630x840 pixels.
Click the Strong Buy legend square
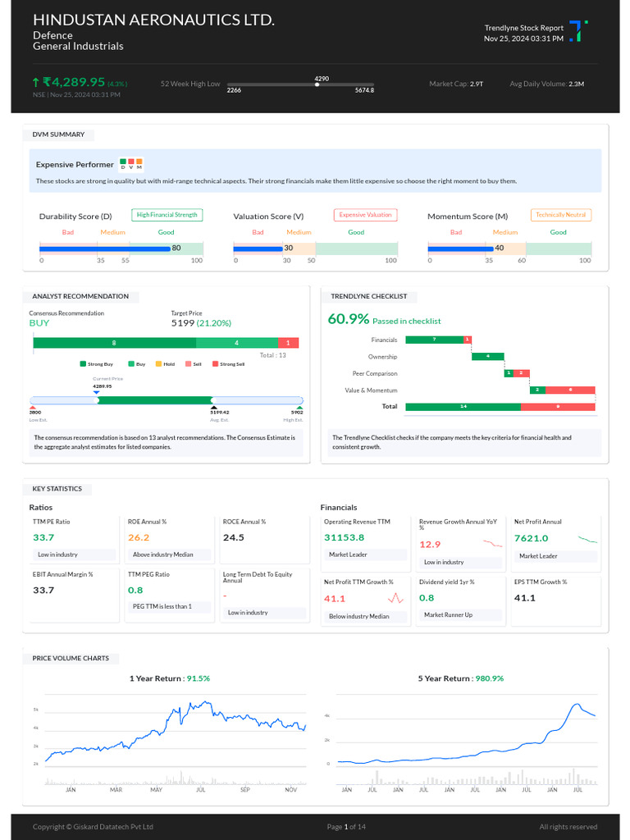click(83, 363)
